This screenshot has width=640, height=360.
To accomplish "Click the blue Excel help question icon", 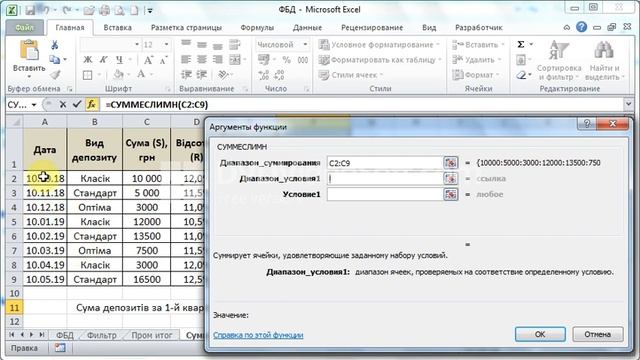I will tap(582, 27).
